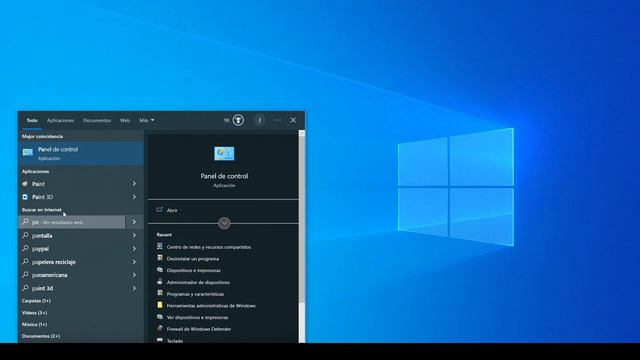The image size is (640, 360).
Task: Click the Música (1+) category
Action: (35, 324)
